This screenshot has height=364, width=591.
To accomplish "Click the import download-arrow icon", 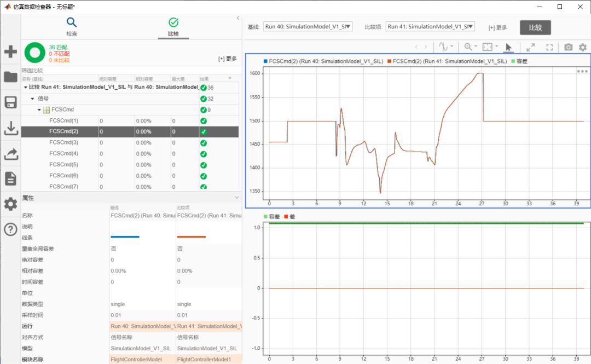I will click(11, 128).
